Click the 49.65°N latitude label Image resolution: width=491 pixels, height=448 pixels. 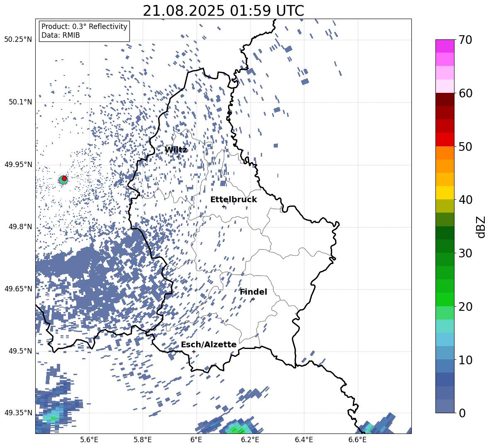coord(18,288)
